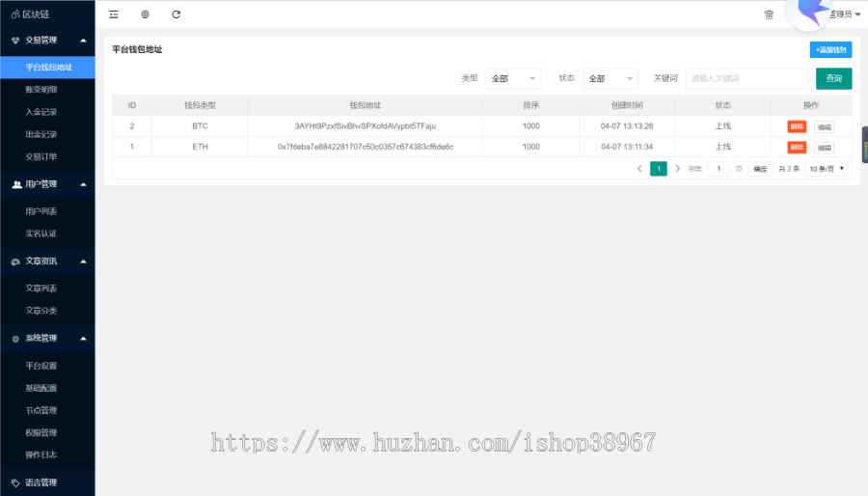Go to the next page arrow
The width and height of the screenshot is (868, 496).
coord(678,168)
